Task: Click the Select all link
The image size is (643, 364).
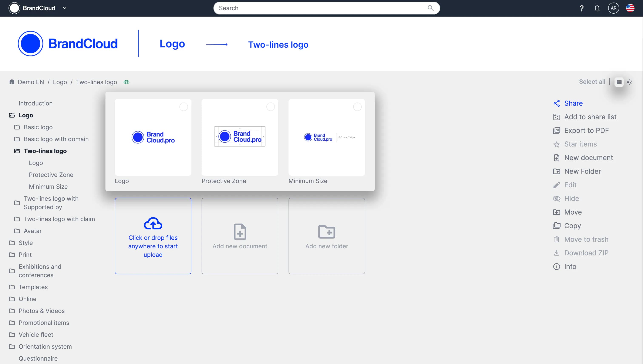Action: (592, 82)
